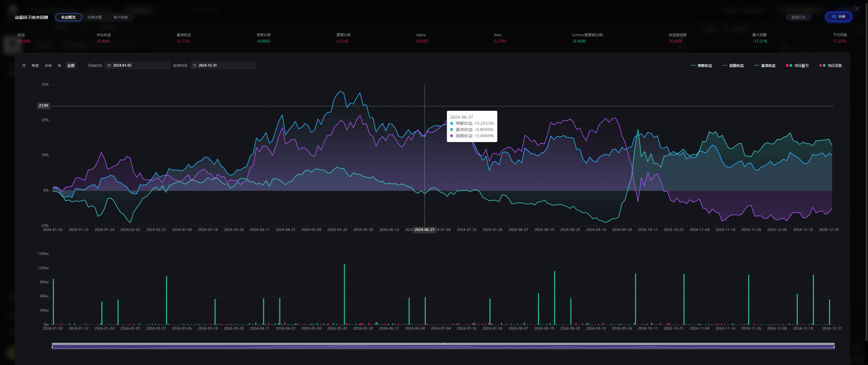Screen dimensions: 868x365
Task: Select the 半年 time range
Action: 48,66
